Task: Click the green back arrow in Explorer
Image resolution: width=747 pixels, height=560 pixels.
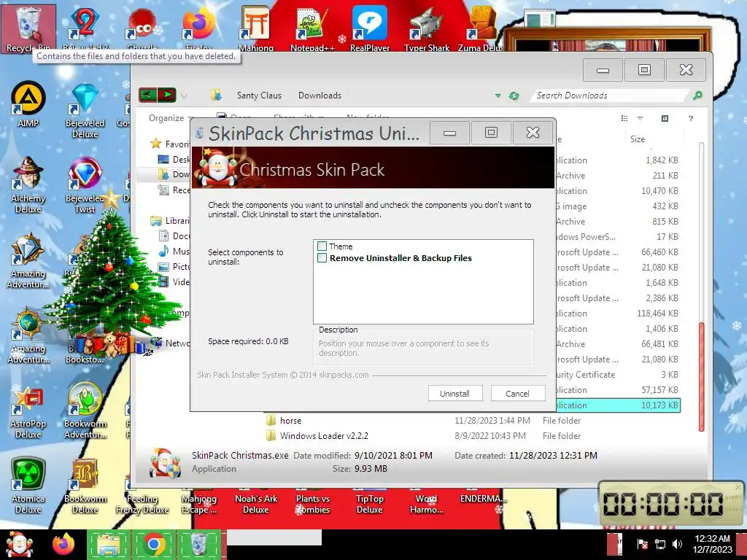Action: [147, 96]
